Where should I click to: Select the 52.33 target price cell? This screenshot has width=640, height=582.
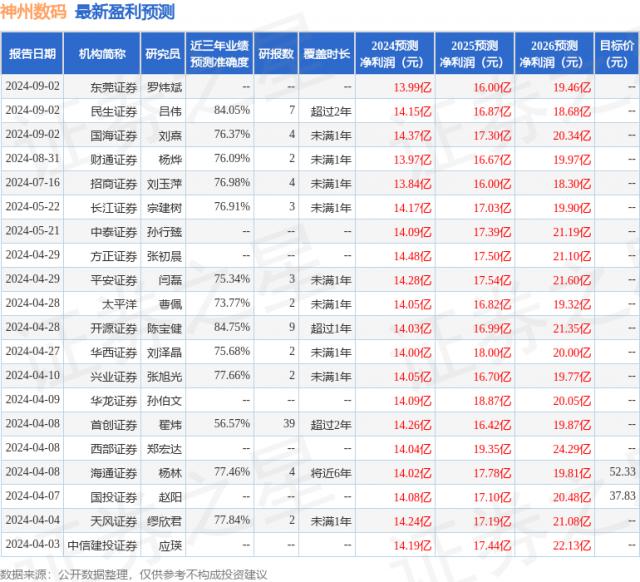click(x=621, y=472)
